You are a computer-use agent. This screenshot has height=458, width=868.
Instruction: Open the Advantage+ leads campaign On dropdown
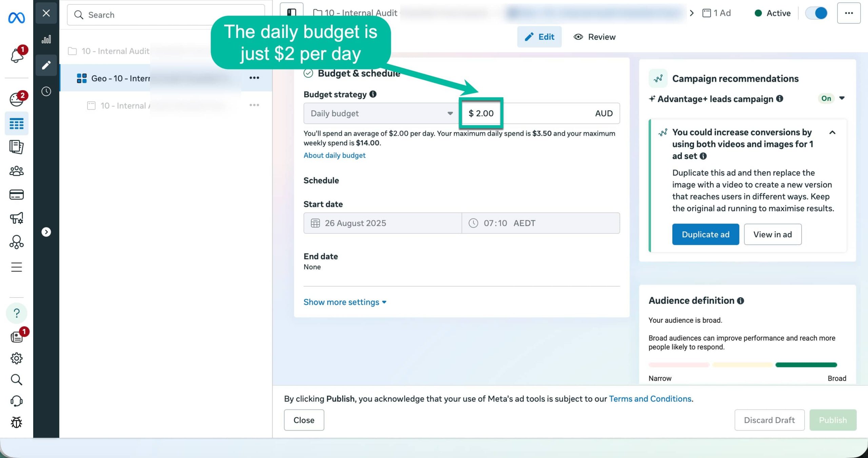pos(842,98)
